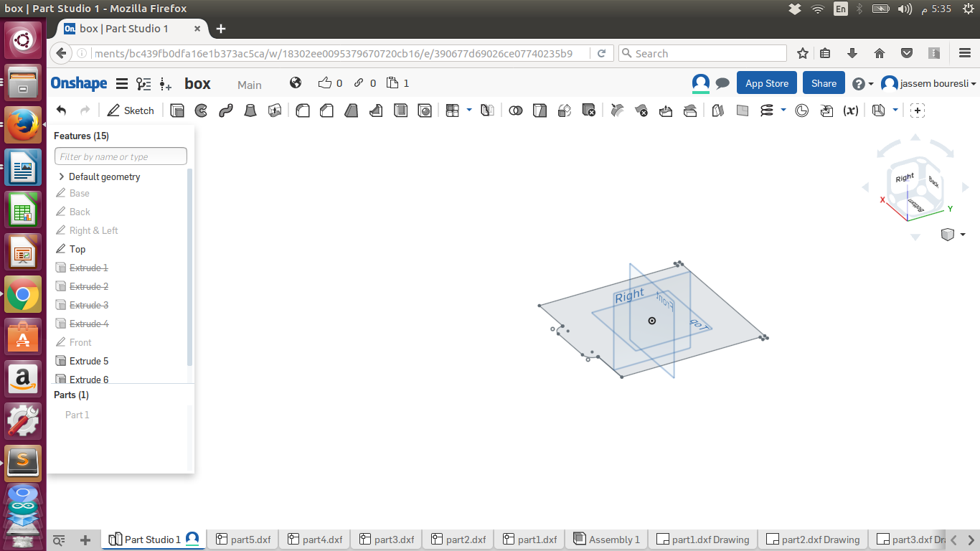Open the versions and history icon

143,84
